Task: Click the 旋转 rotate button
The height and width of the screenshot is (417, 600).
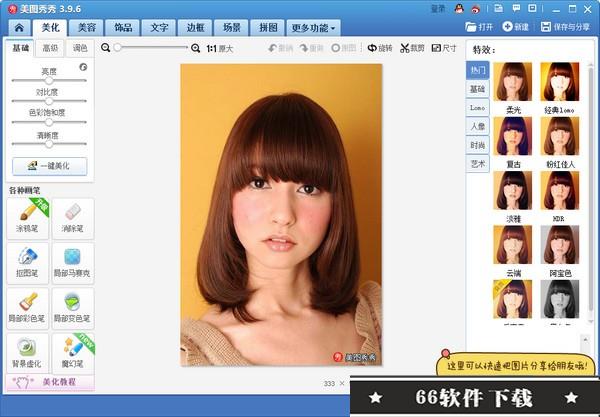Action: click(x=380, y=48)
